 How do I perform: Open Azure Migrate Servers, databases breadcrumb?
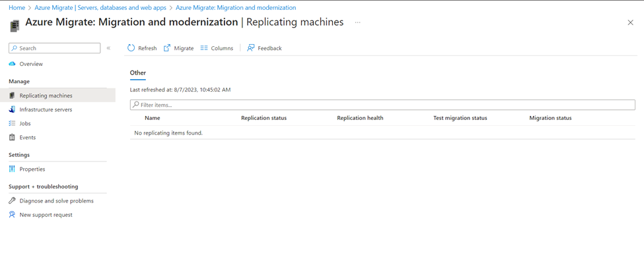(x=100, y=8)
